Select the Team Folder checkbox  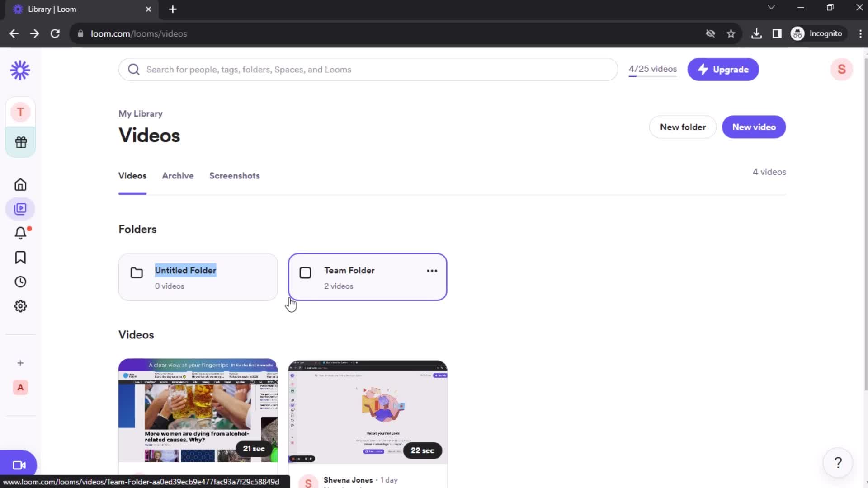pos(305,272)
